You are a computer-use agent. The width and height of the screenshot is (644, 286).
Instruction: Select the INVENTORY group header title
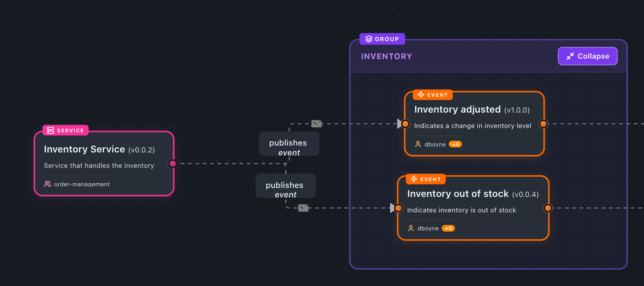pos(386,57)
